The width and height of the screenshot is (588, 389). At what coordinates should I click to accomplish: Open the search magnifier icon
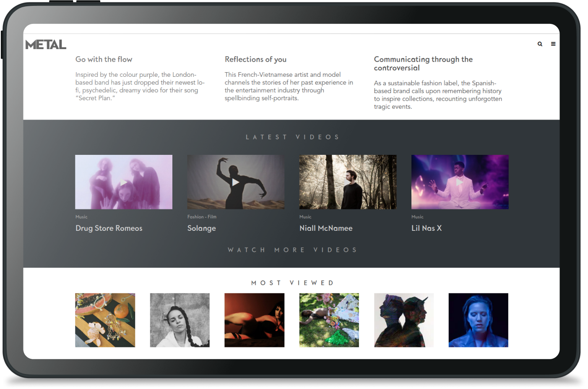(x=540, y=44)
